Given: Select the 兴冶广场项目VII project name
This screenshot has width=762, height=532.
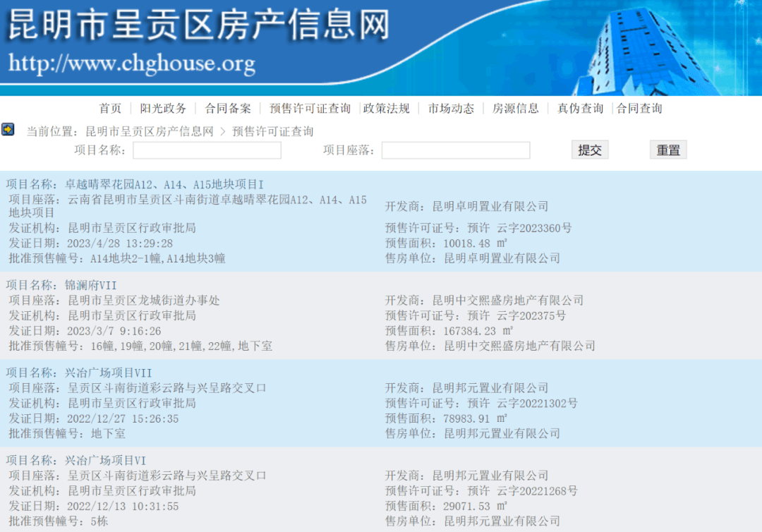Looking at the screenshot, I should tap(108, 373).
